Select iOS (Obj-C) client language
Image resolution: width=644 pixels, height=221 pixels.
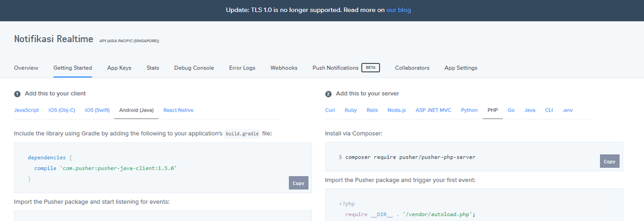tap(62, 110)
